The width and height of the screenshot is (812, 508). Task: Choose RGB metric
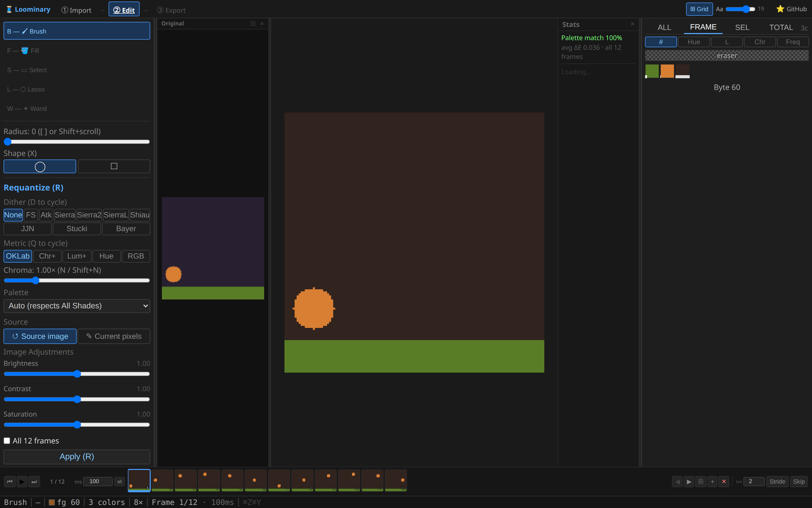136,256
